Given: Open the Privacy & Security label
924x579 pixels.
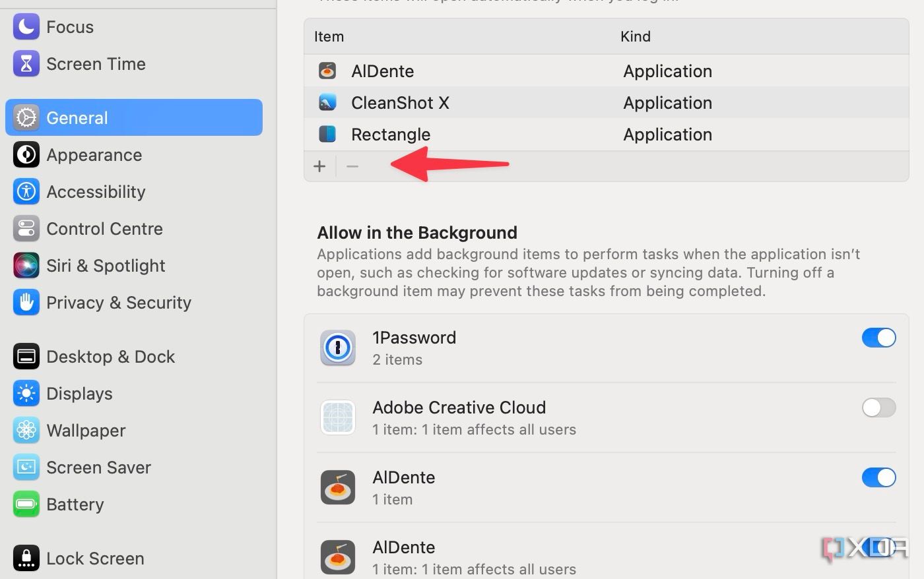Looking at the screenshot, I should pos(119,303).
